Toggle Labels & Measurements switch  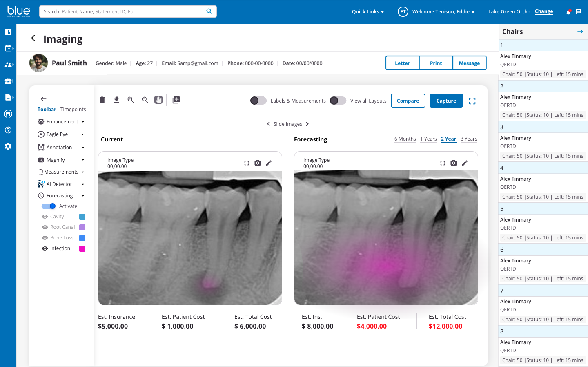click(258, 101)
